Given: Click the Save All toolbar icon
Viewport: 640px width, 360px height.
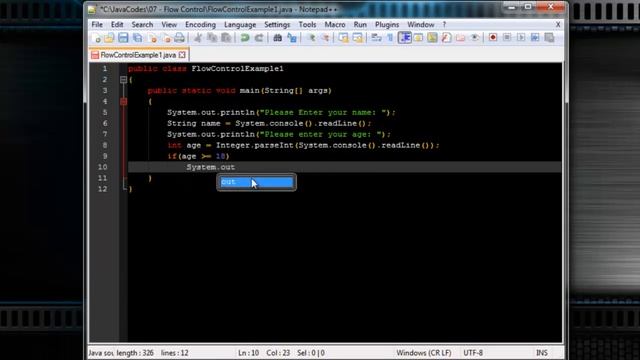Looking at the screenshot, I should coord(138,38).
